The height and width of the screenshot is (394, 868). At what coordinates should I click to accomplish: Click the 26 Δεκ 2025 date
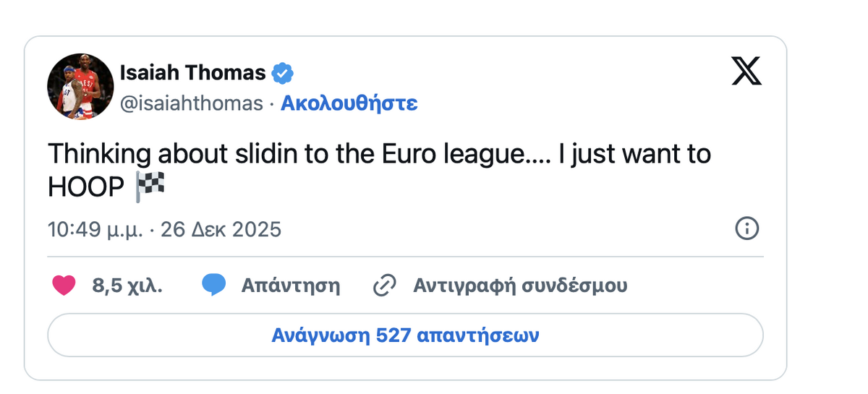221,230
